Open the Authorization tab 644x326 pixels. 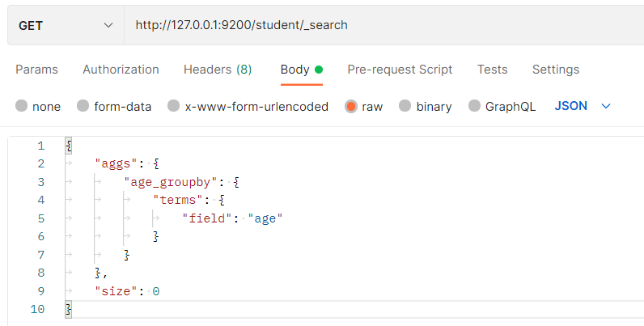pyautogui.click(x=121, y=70)
